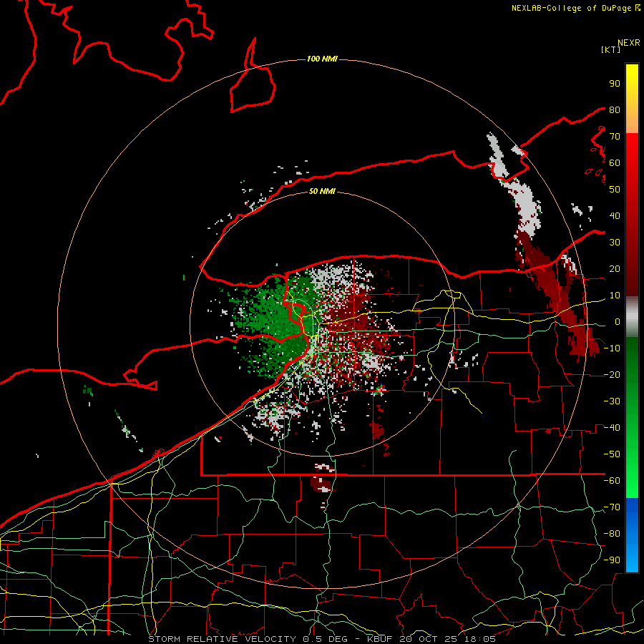Click the -30 value on velocity scale

(x=612, y=401)
